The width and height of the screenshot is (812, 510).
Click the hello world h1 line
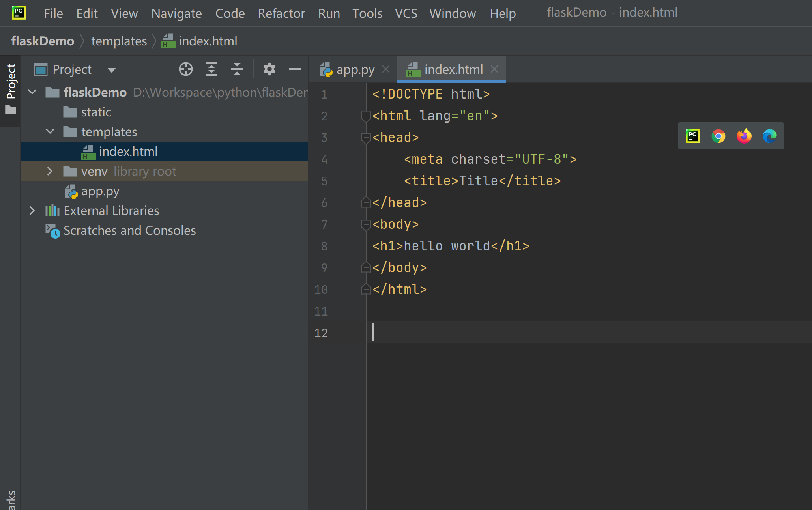coord(451,246)
